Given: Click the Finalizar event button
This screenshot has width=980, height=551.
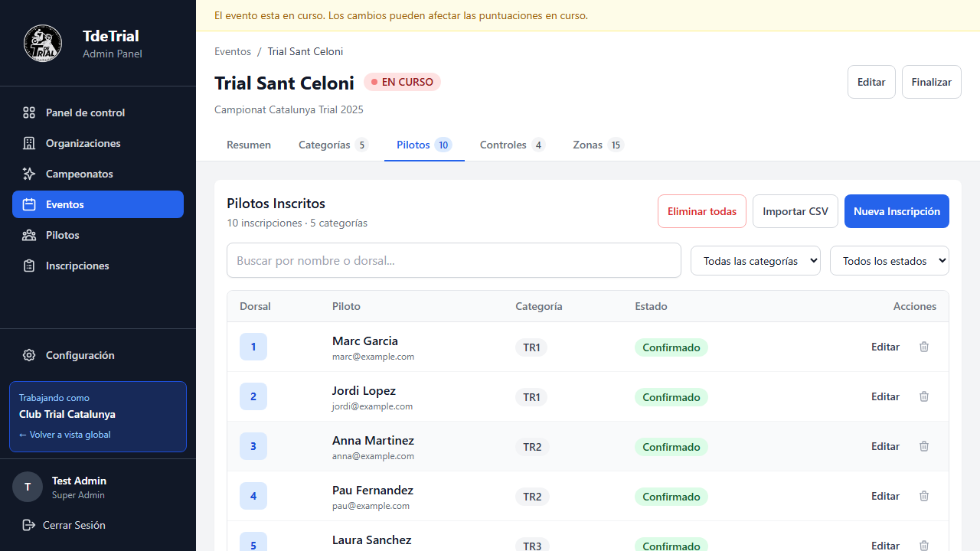Looking at the screenshot, I should click(x=931, y=82).
